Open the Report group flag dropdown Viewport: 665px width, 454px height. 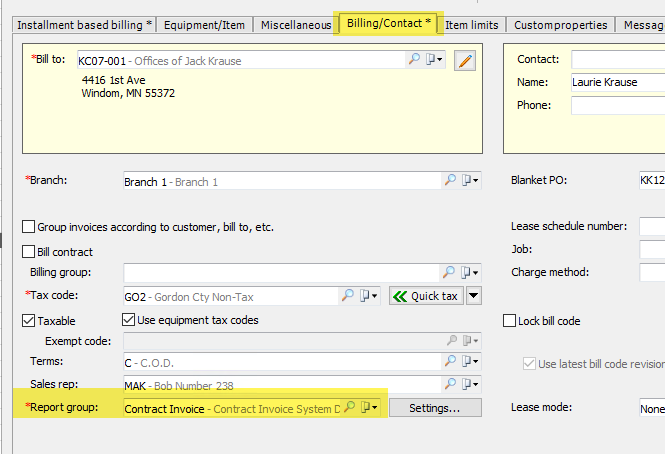click(369, 407)
